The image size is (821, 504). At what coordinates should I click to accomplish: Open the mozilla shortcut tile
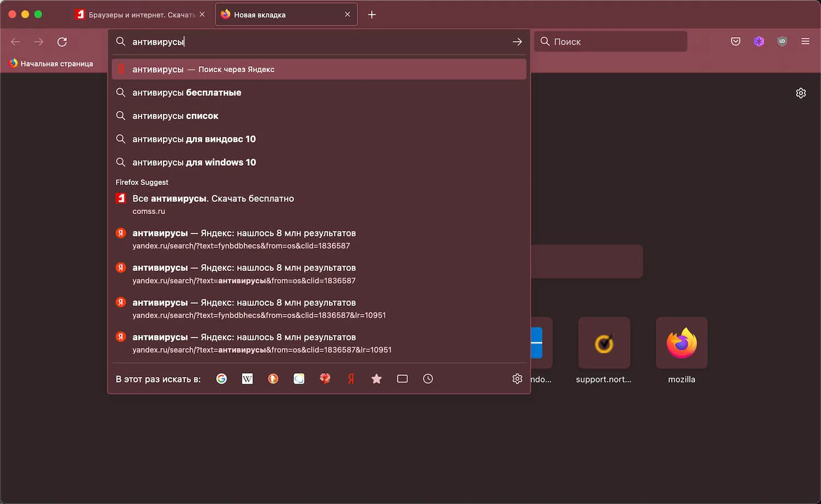pyautogui.click(x=681, y=350)
